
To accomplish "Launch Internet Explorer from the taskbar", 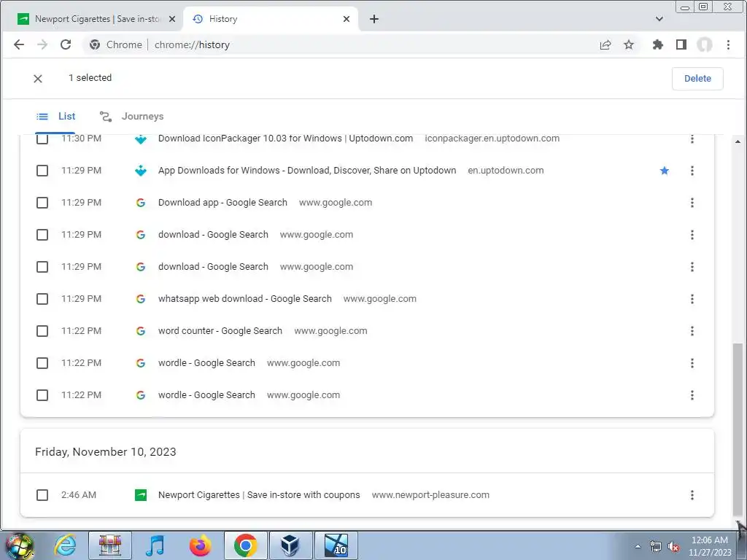I will [65, 545].
